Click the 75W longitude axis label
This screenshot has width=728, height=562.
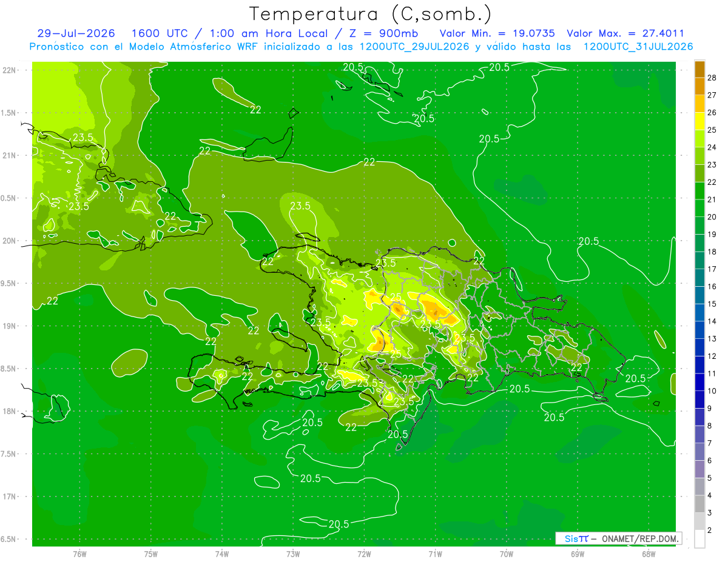coord(151,554)
